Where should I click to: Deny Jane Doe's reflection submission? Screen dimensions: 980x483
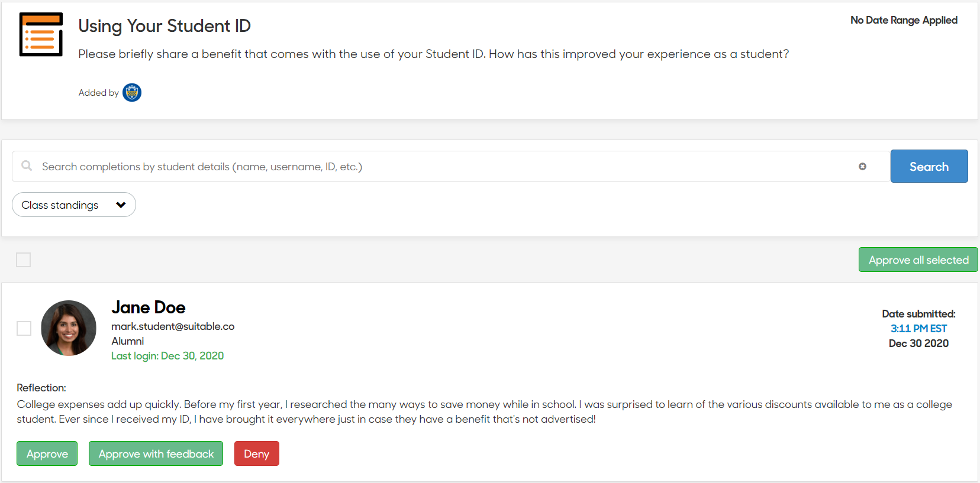pyautogui.click(x=257, y=453)
